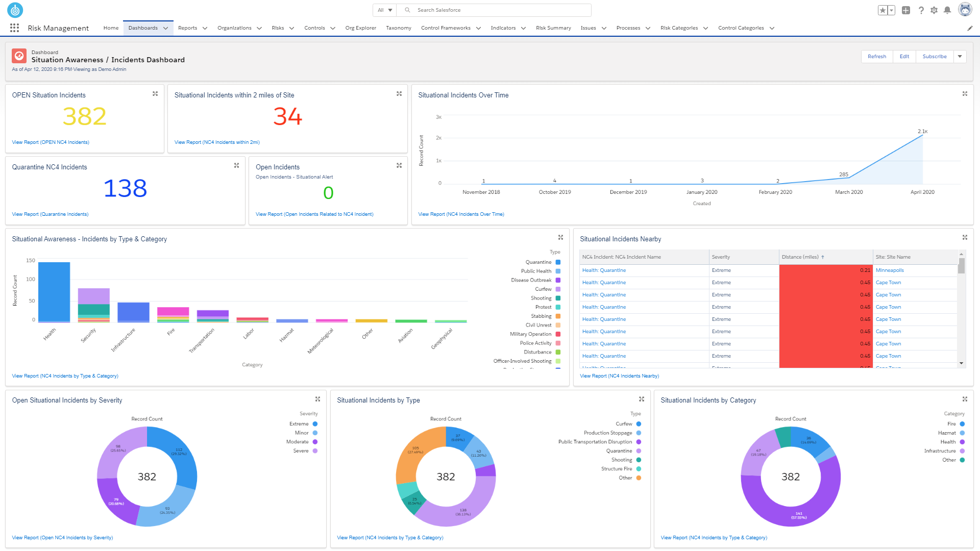The image size is (980, 551).
Task: Expand the Situational Incidents by Category donut
Action: pos(965,399)
